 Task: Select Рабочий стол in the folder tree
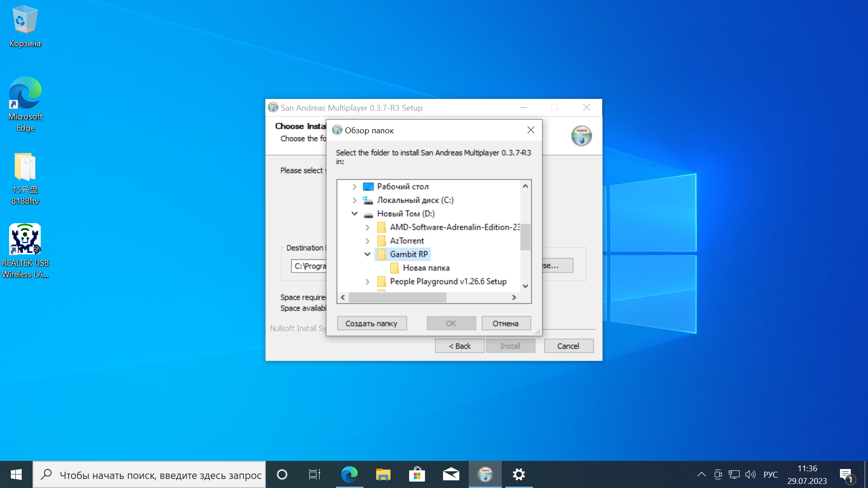click(402, 187)
